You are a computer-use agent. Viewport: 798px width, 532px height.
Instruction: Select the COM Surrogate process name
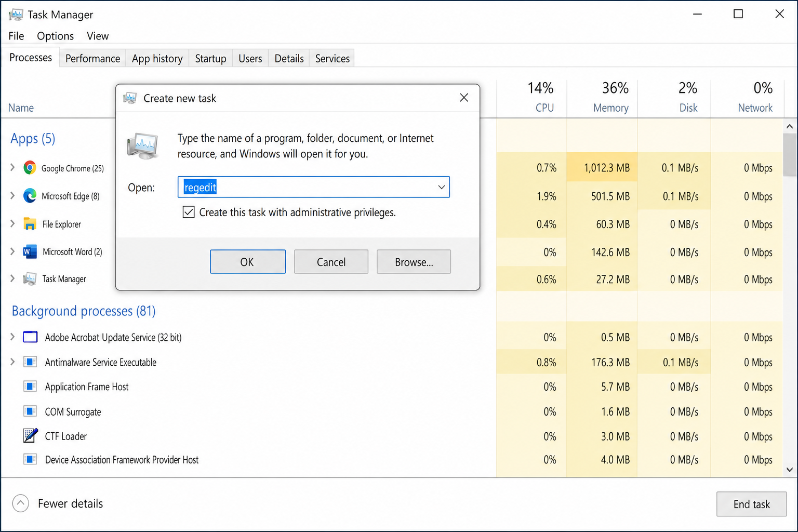(x=73, y=412)
